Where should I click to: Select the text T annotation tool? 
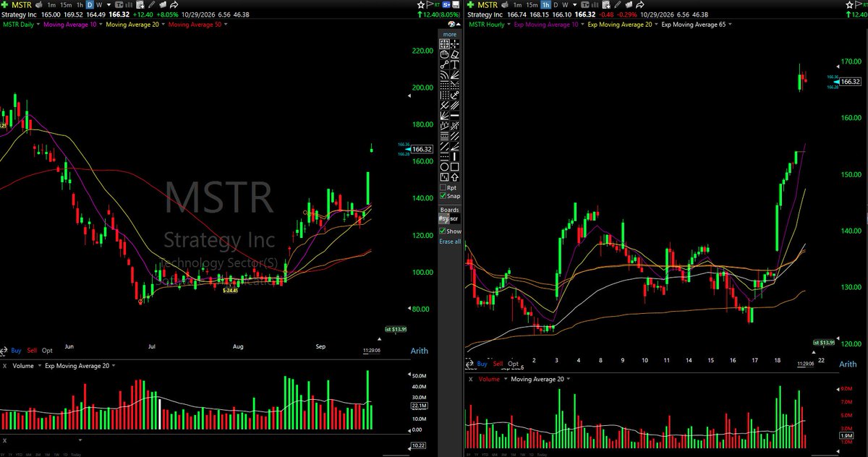click(x=456, y=64)
